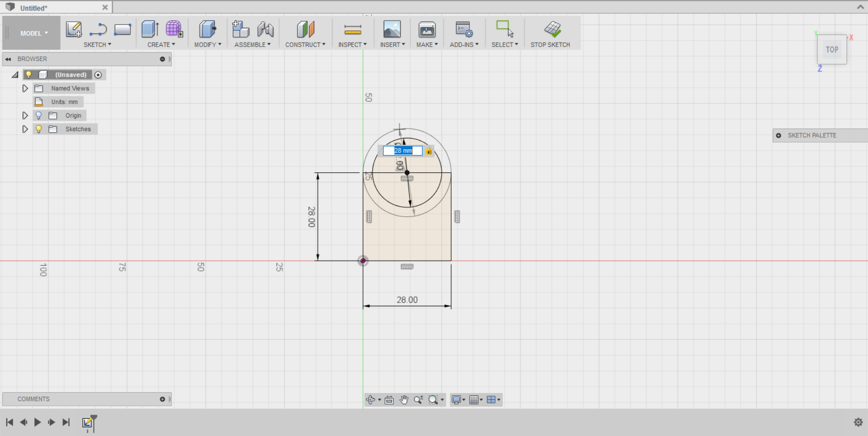This screenshot has width=868, height=436.
Task: Click the STOP SKETCH button label
Action: coord(550,45)
